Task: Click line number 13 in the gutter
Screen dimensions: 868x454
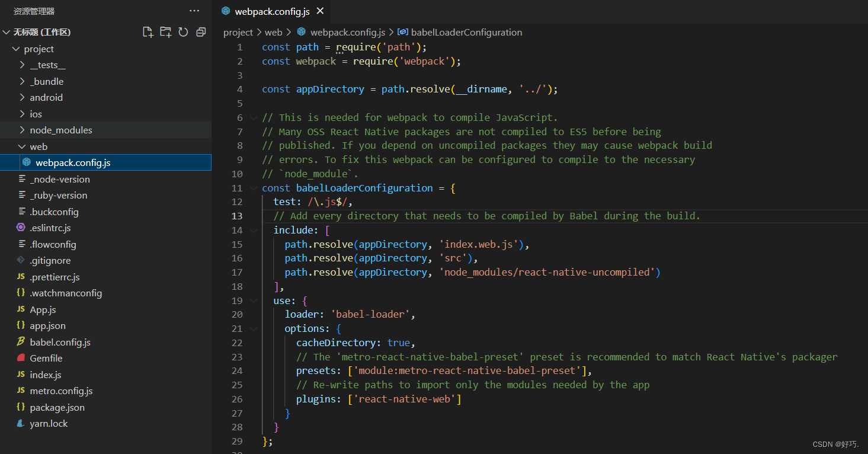Action: tap(237, 216)
